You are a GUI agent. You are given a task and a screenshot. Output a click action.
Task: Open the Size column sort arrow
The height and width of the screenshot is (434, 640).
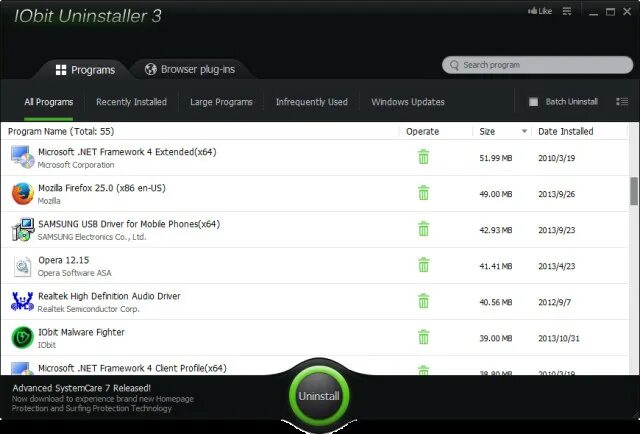click(524, 131)
